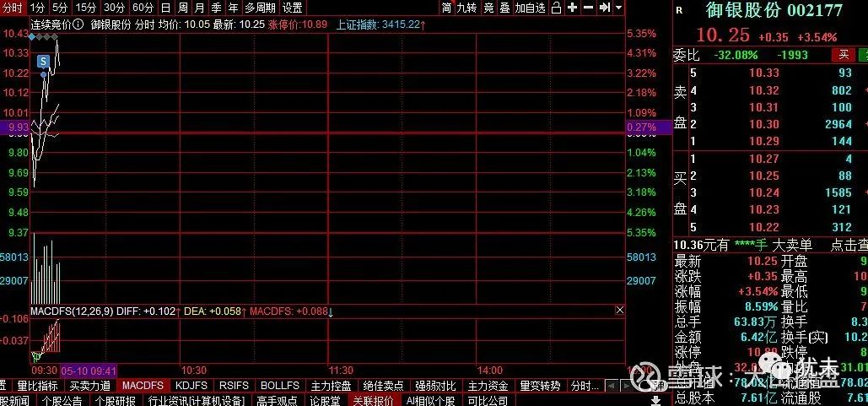This screenshot has width=868, height=406.
Task: Open the 关联报价 related quotes tab
Action: (x=373, y=400)
